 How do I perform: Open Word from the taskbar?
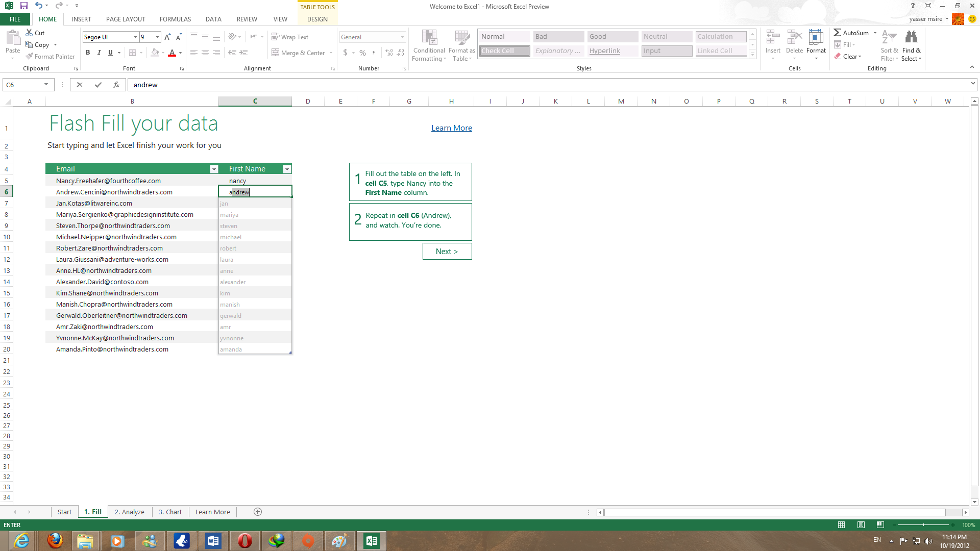coord(213,541)
